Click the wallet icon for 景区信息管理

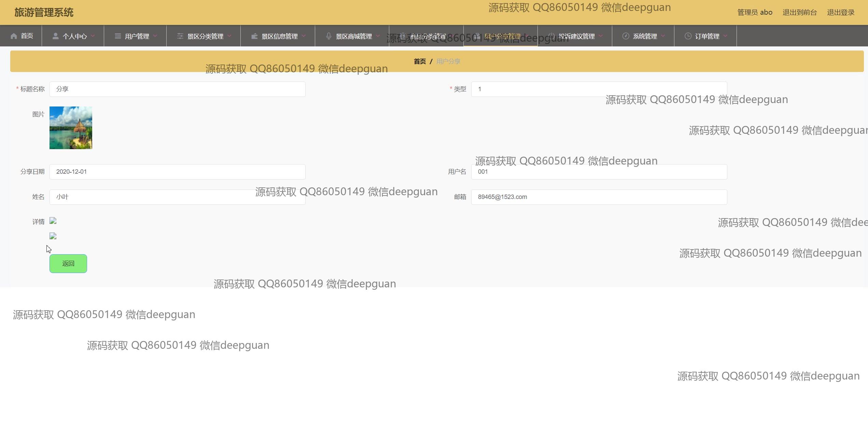254,36
